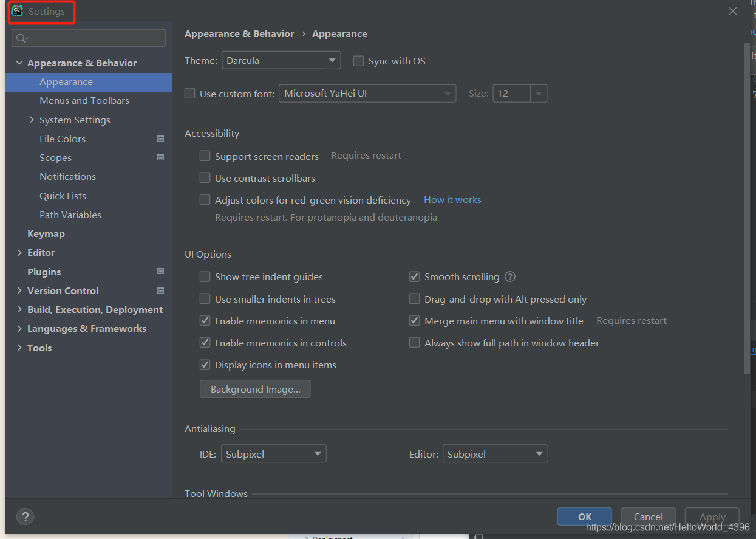This screenshot has width=756, height=539.
Task: Click the Apply button
Action: (712, 517)
